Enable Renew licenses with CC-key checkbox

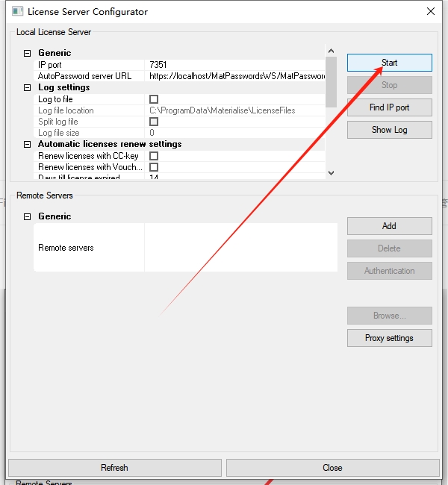[x=154, y=156]
